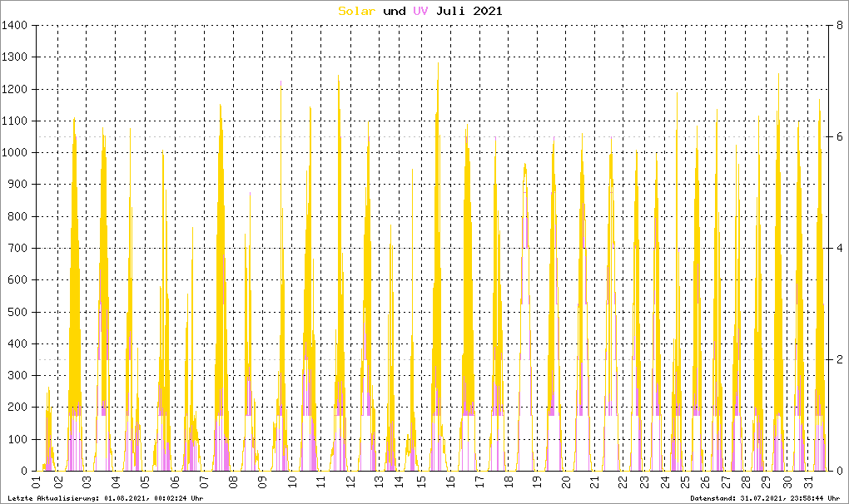Click the 100 label on the left axis
The image size is (849, 504).
tap(19, 439)
